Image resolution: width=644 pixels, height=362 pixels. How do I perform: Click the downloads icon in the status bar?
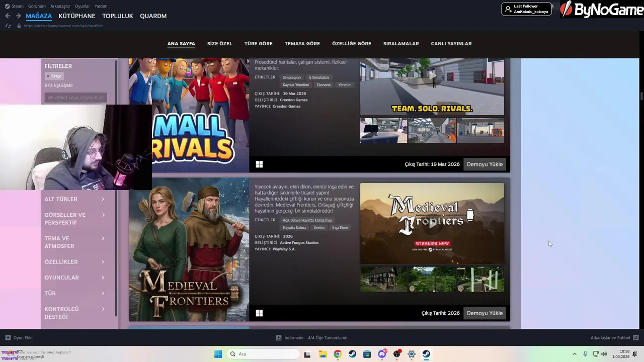279,338
